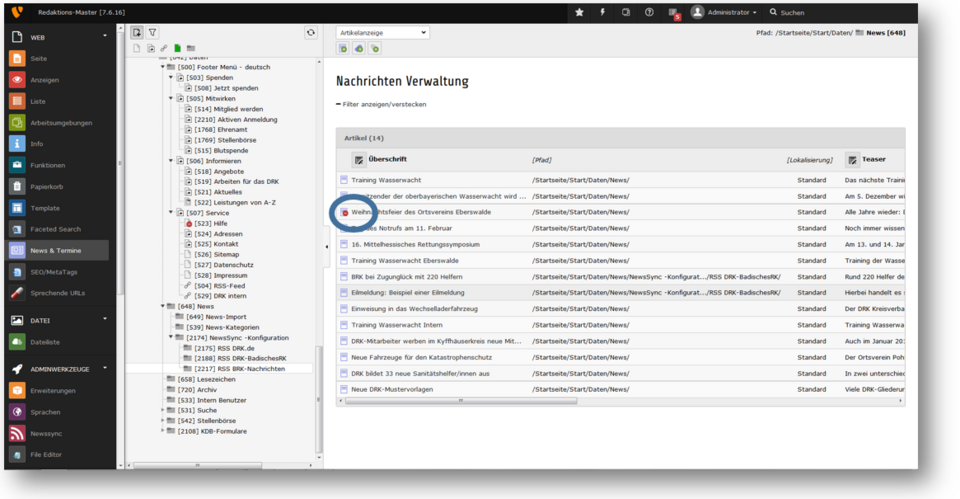
Task: Toggle the page tree filter funnel
Action: [152, 33]
